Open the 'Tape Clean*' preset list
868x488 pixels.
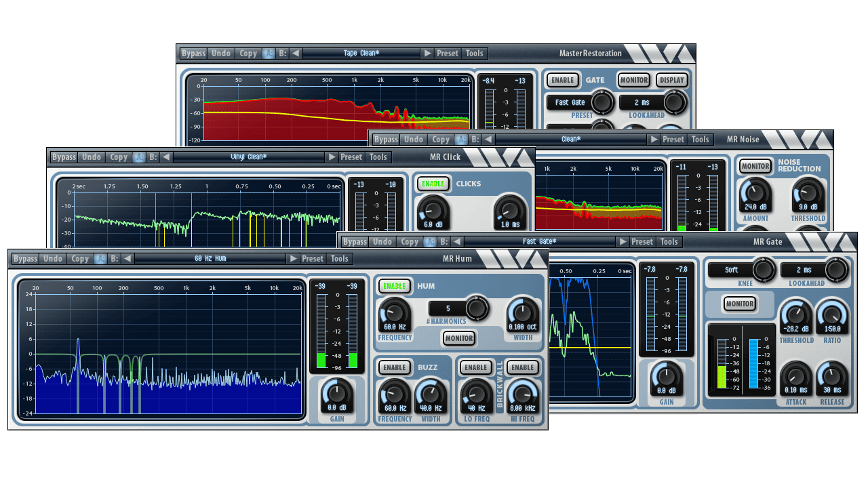click(361, 54)
